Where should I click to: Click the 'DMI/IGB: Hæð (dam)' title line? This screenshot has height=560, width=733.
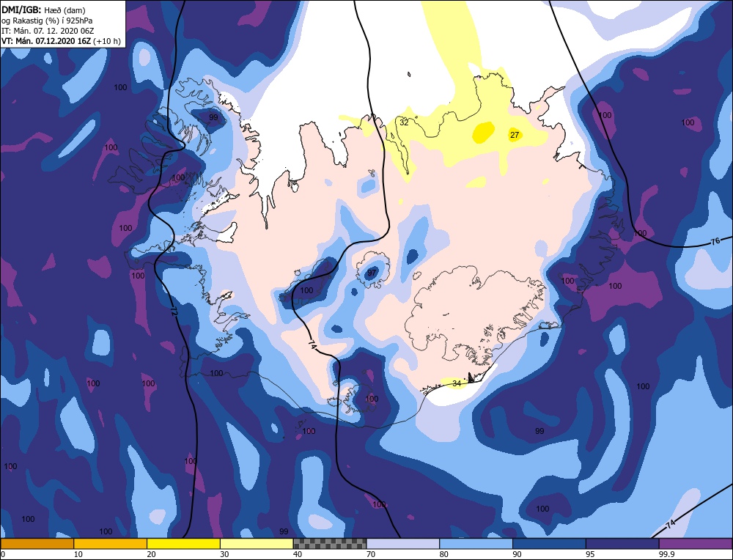click(43, 10)
